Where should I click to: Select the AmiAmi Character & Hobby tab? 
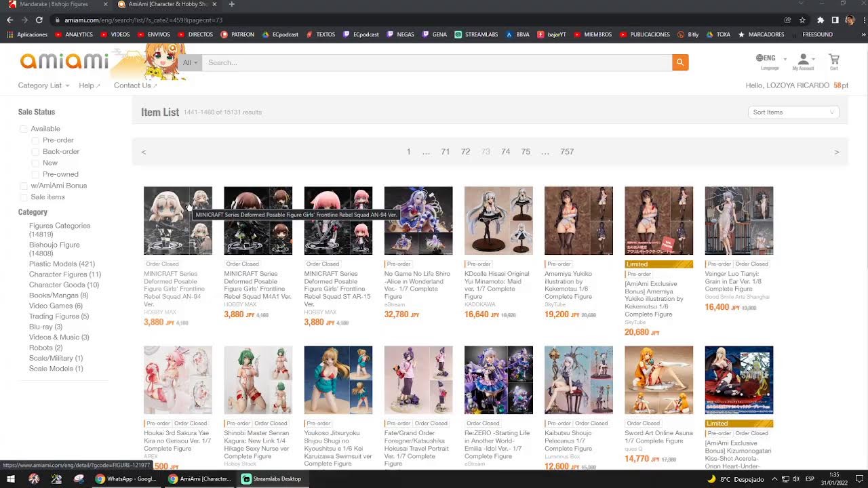coord(167,4)
